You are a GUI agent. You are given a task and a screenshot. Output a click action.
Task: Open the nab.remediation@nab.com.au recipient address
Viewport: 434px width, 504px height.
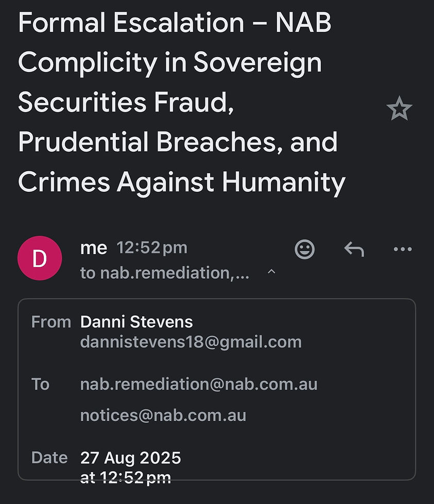coord(199,384)
